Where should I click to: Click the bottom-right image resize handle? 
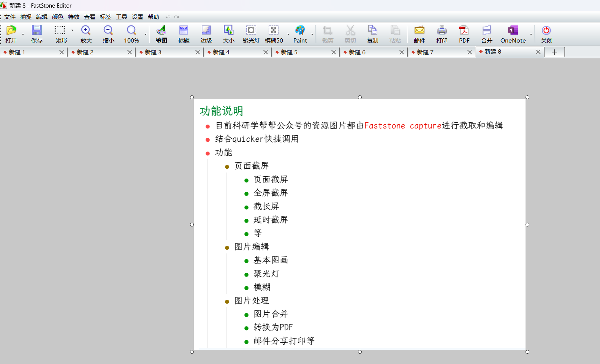tap(527, 352)
